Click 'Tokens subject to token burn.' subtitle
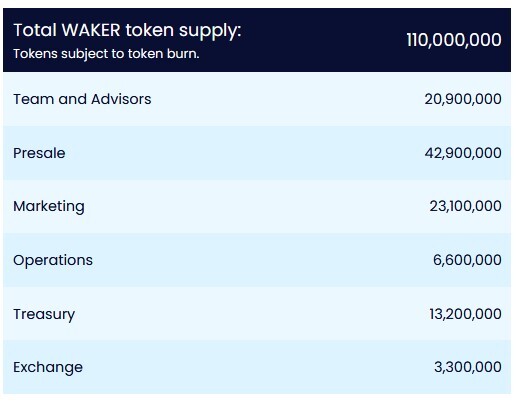This screenshot has width=521, height=403. (x=106, y=54)
